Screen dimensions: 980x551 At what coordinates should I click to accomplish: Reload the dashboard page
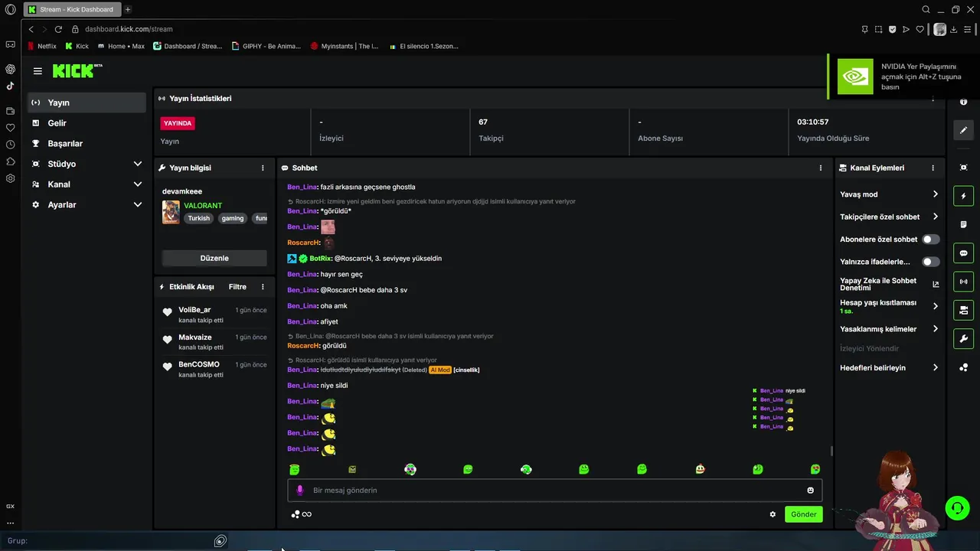click(x=58, y=29)
